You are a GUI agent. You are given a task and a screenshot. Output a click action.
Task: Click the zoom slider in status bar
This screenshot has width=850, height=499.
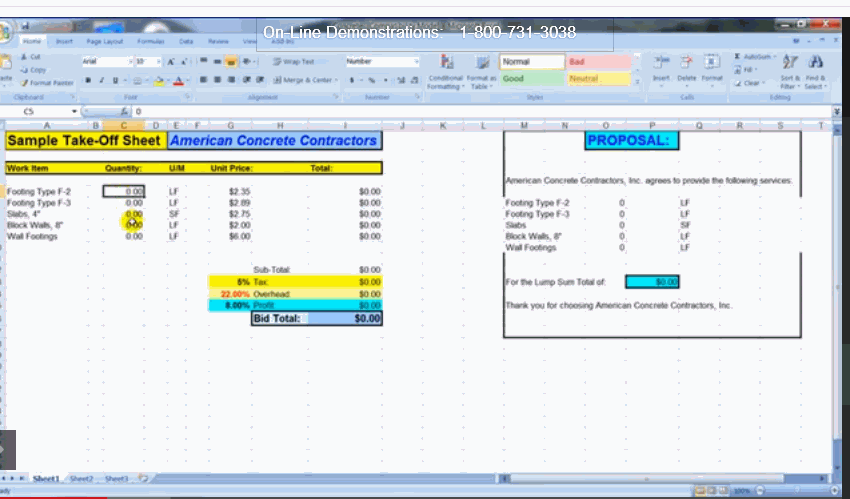coord(797,491)
